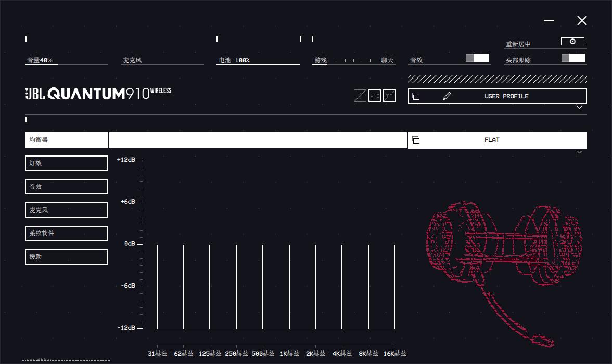Open the 系统软件 system software section
Viewport: 612px width, 364px height.
(x=67, y=233)
